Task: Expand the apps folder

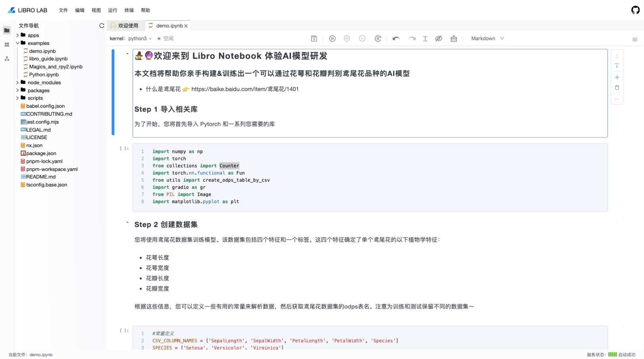Action: [x=17, y=35]
